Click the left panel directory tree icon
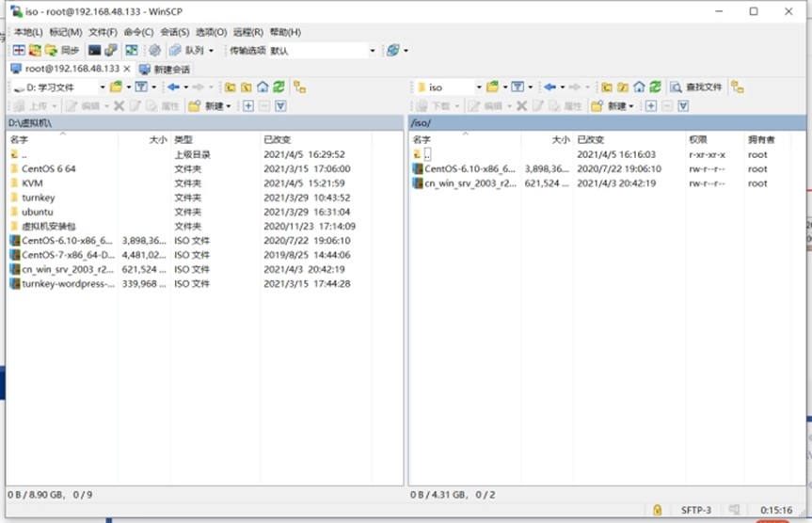The image size is (812, 523). point(299,87)
